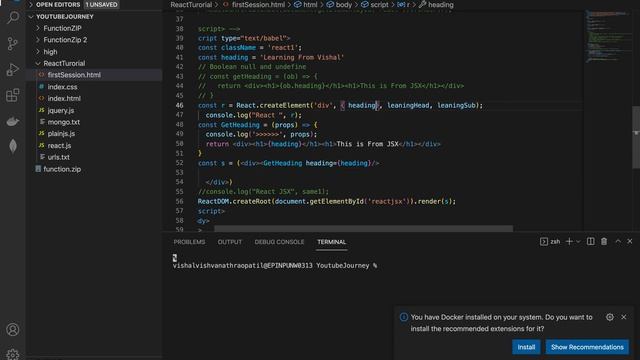Open mongo.txt file
This screenshot has width=640, height=360.
click(x=64, y=122)
